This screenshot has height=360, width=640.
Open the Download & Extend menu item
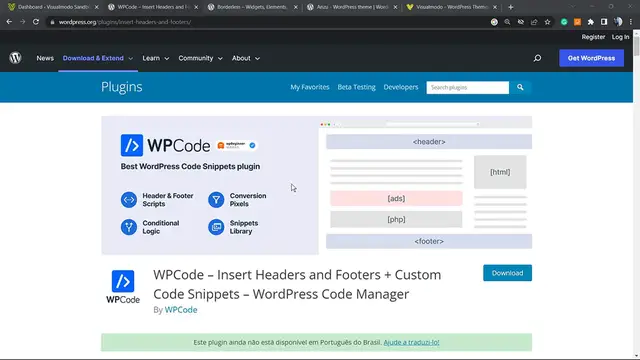click(93, 58)
